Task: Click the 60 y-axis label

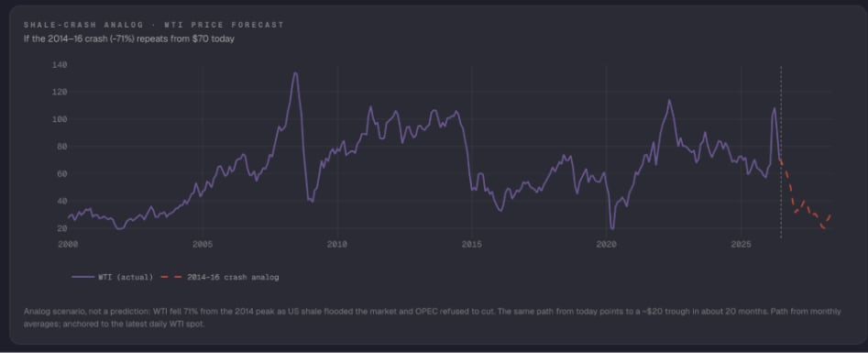Action: [x=62, y=173]
